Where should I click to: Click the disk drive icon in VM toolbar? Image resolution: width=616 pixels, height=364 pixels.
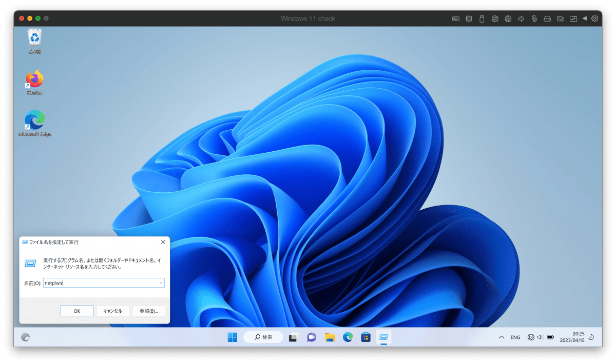547,18
